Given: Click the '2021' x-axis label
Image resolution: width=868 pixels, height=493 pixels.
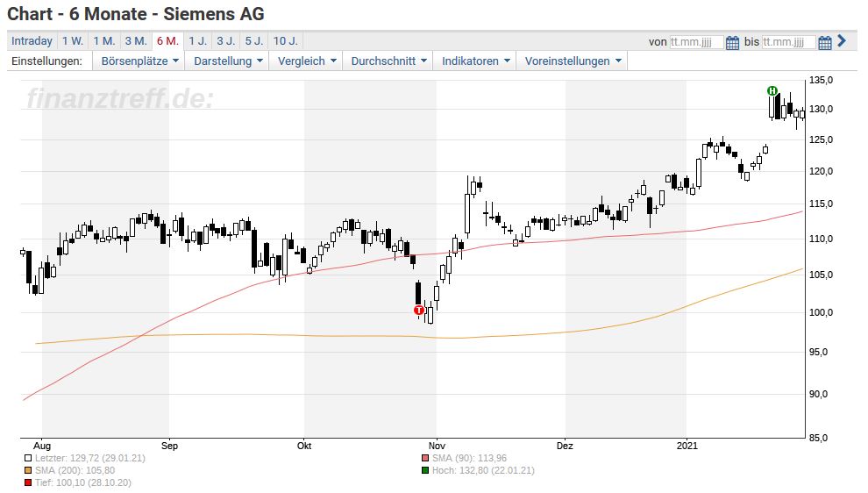Looking at the screenshot, I should (687, 446).
